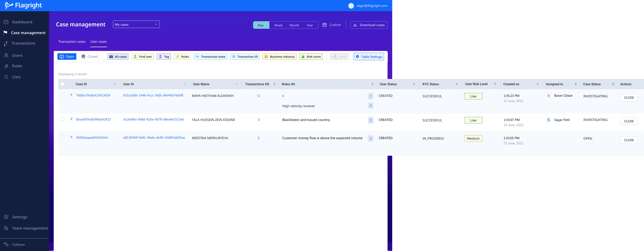This screenshot has height=251, width=644.
Task: Switch to Transaction cases tab
Action: click(x=72, y=41)
